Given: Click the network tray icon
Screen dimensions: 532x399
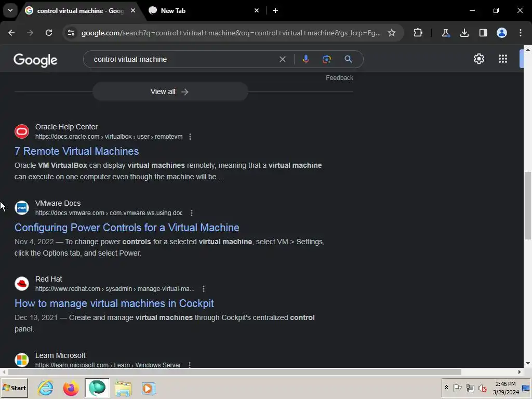Looking at the screenshot, I should 470,388.
